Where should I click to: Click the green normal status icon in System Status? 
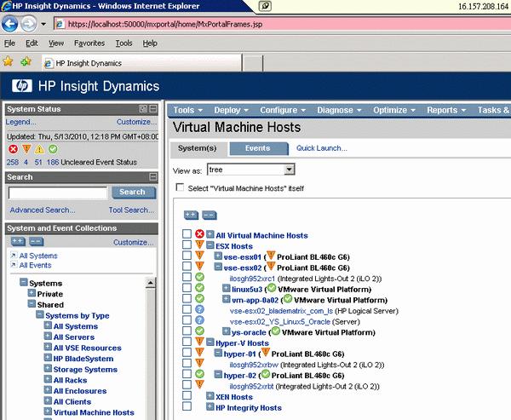[53, 149]
